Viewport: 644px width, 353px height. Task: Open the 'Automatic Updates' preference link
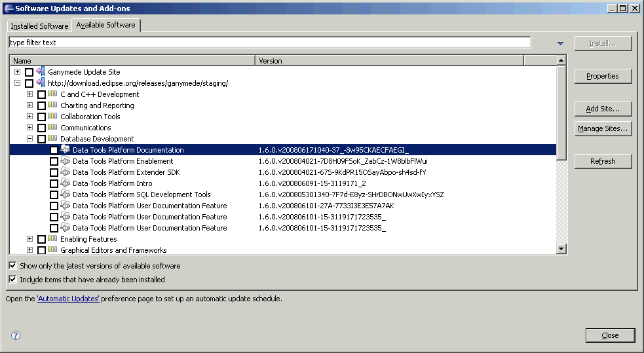(x=68, y=299)
